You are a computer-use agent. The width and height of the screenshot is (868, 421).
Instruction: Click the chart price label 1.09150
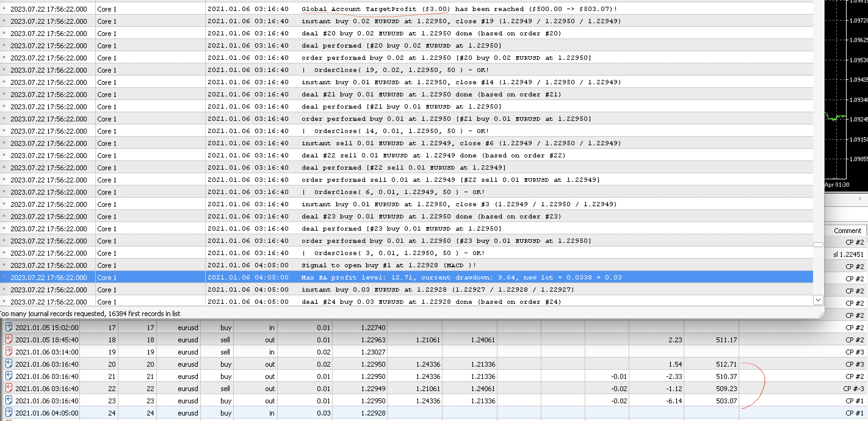click(x=858, y=139)
